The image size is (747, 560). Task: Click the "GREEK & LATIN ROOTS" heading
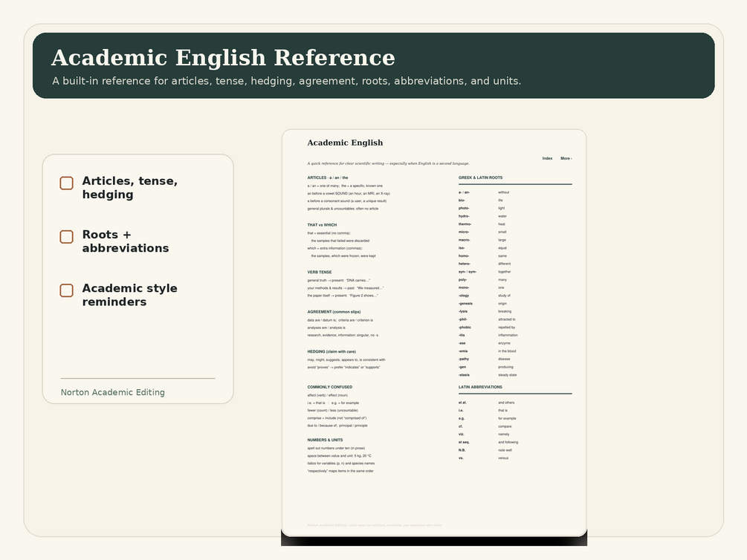pos(480,178)
